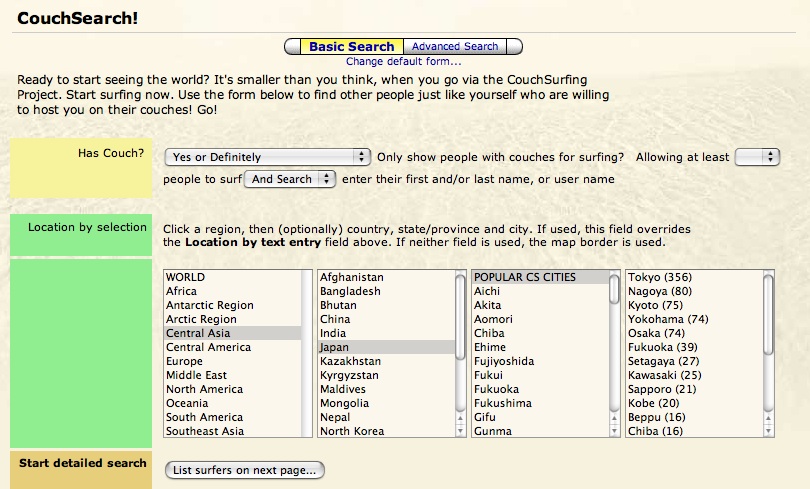Select Middle East region
The width and height of the screenshot is (810, 489).
(x=233, y=375)
